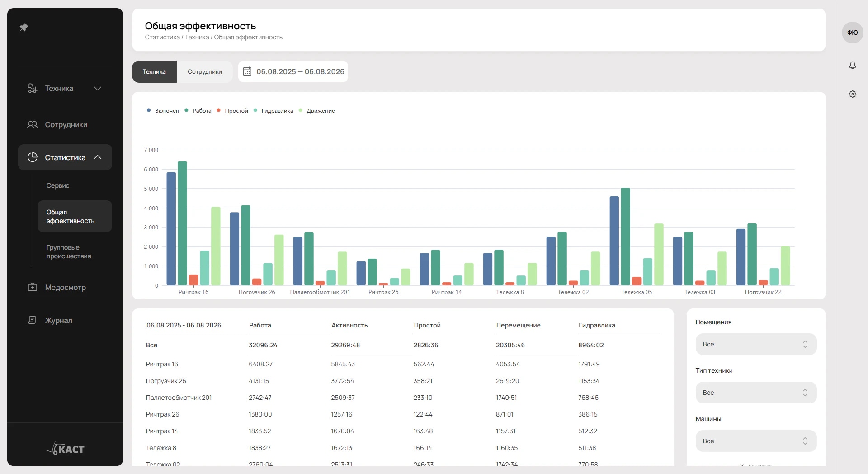Click the ФЮ user avatar
The height and width of the screenshot is (474, 868).
(x=853, y=33)
